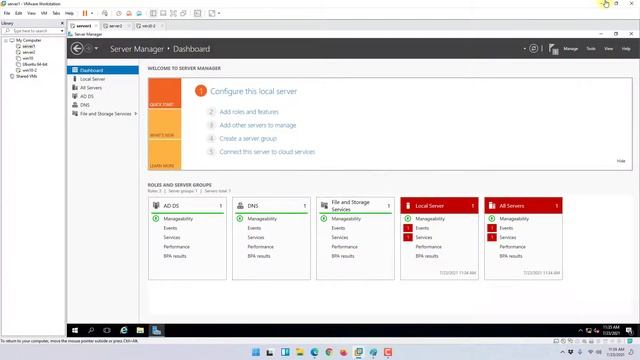640x360 pixels.
Task: Open the Manage menu in Server Manager
Action: pos(571,49)
